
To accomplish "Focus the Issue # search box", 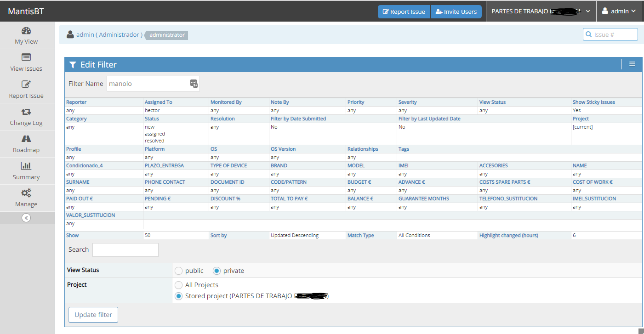I will click(614, 34).
